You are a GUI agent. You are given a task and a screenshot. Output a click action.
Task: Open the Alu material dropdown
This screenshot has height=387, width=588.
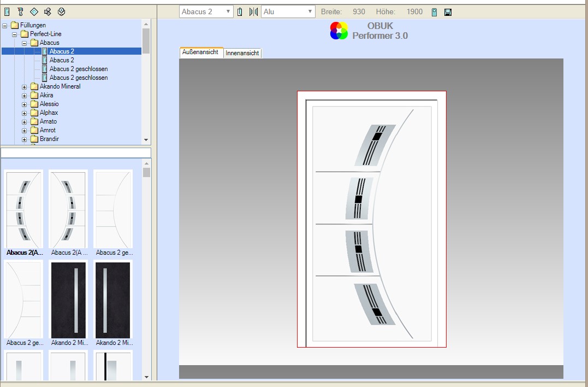click(x=288, y=11)
